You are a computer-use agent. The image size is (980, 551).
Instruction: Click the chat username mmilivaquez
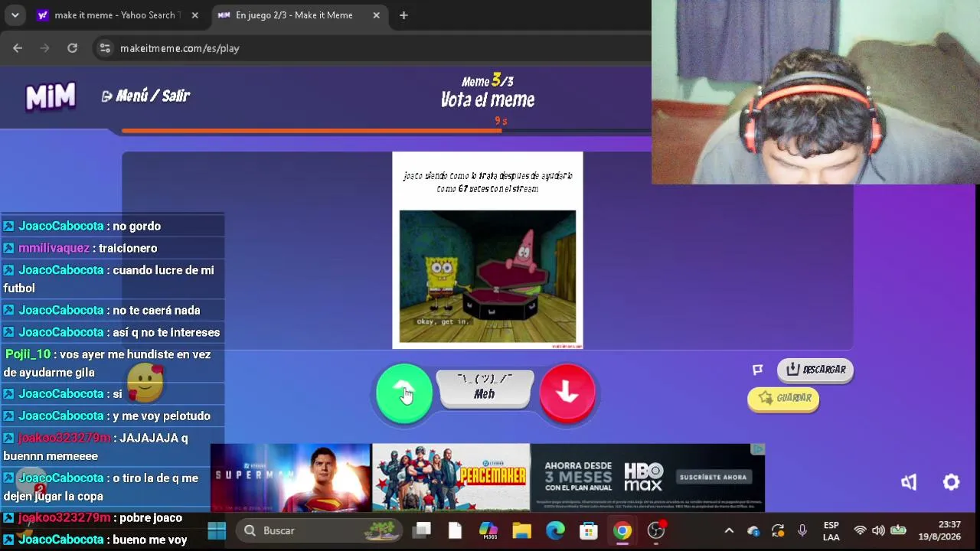54,248
